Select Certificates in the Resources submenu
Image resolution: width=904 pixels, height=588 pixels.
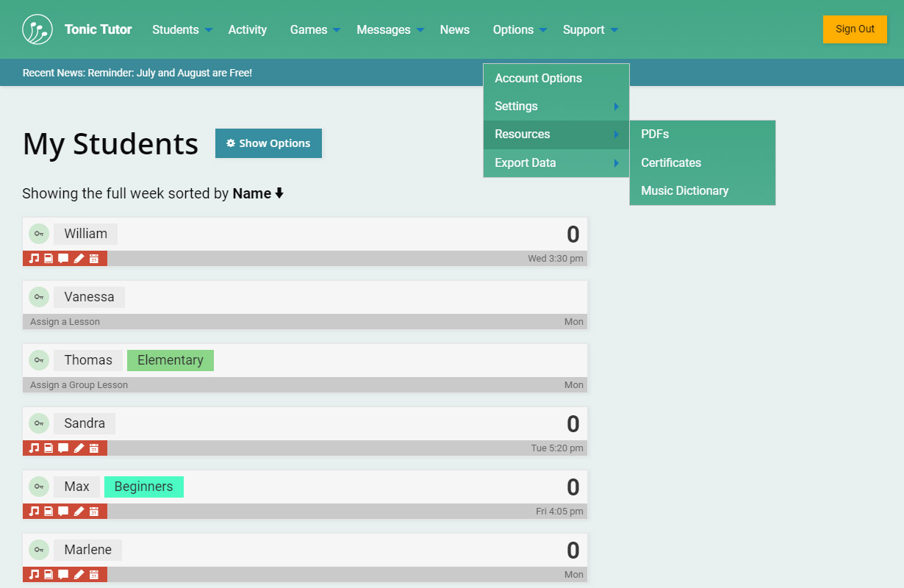pos(671,163)
